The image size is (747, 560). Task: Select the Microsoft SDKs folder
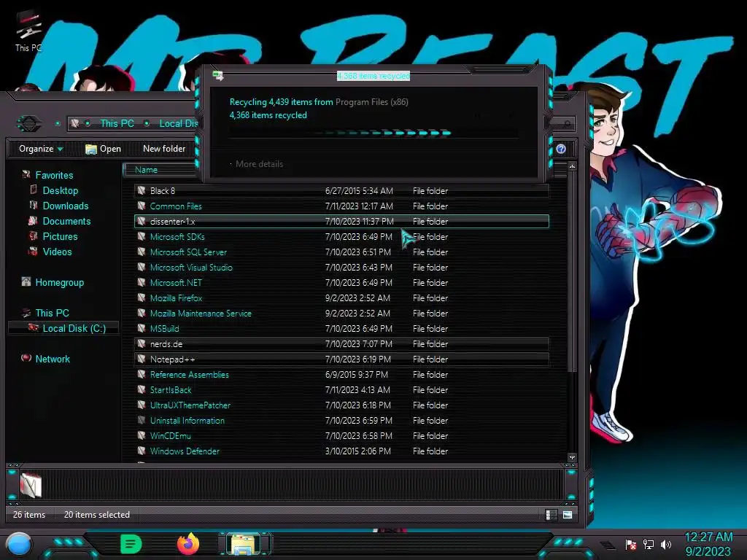[x=341, y=237]
